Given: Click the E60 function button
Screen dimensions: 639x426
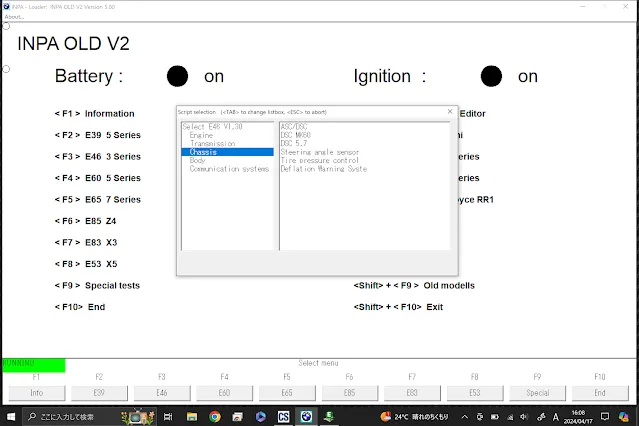Looking at the screenshot, I should click(x=224, y=393).
